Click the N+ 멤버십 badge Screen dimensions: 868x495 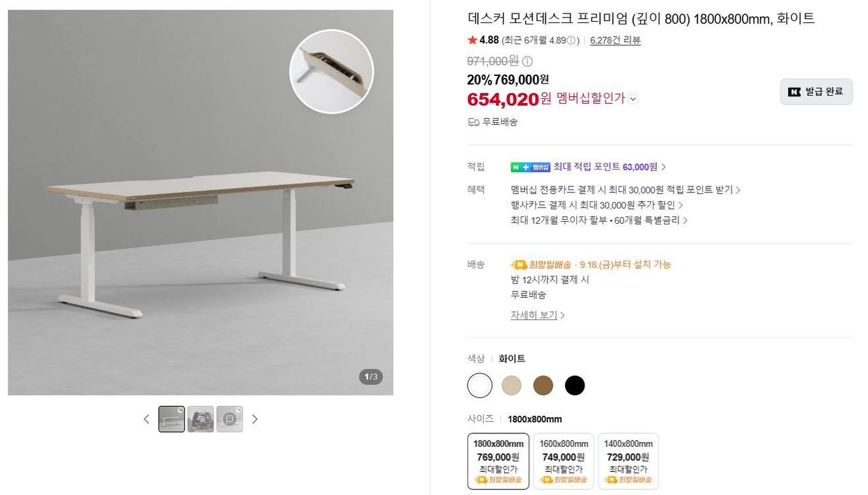pos(530,167)
